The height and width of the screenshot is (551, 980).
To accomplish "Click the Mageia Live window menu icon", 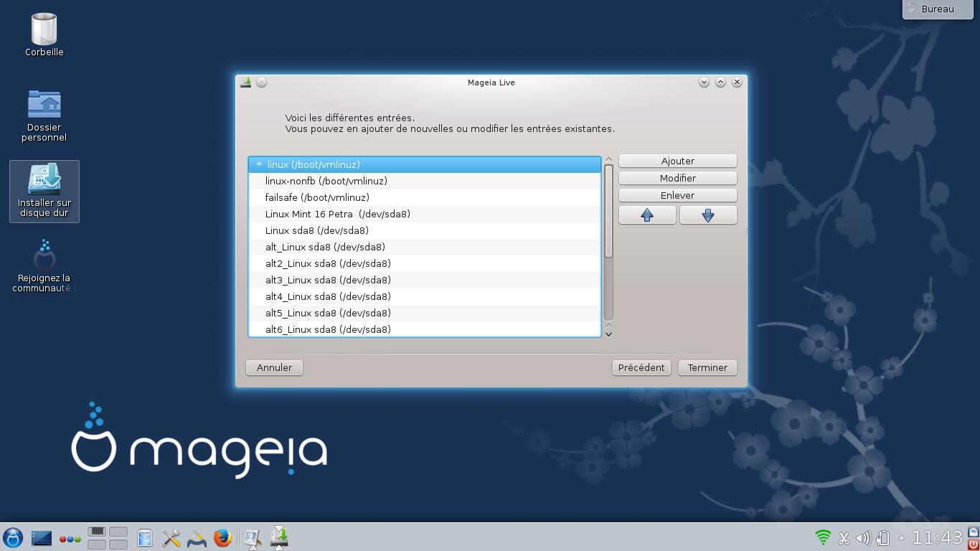I will (245, 82).
